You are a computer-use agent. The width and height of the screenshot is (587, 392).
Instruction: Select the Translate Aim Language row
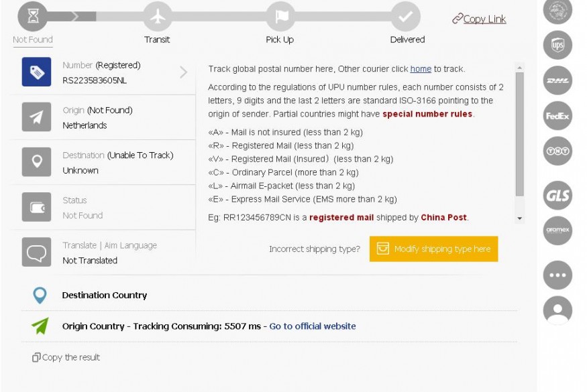103,253
